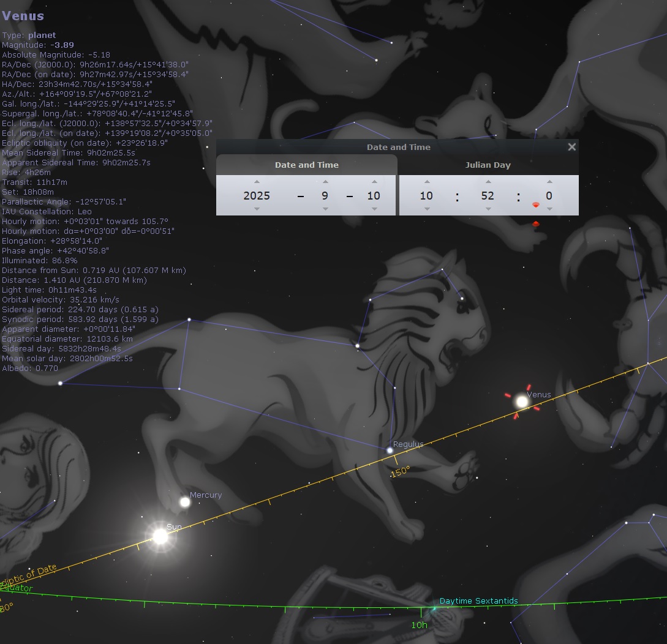Select the planet Venus in the sky
Screen dimensions: 667x644
click(522, 402)
